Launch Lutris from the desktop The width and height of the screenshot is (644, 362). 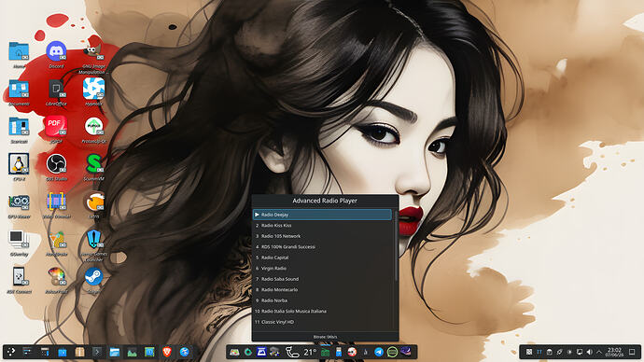[93, 202]
